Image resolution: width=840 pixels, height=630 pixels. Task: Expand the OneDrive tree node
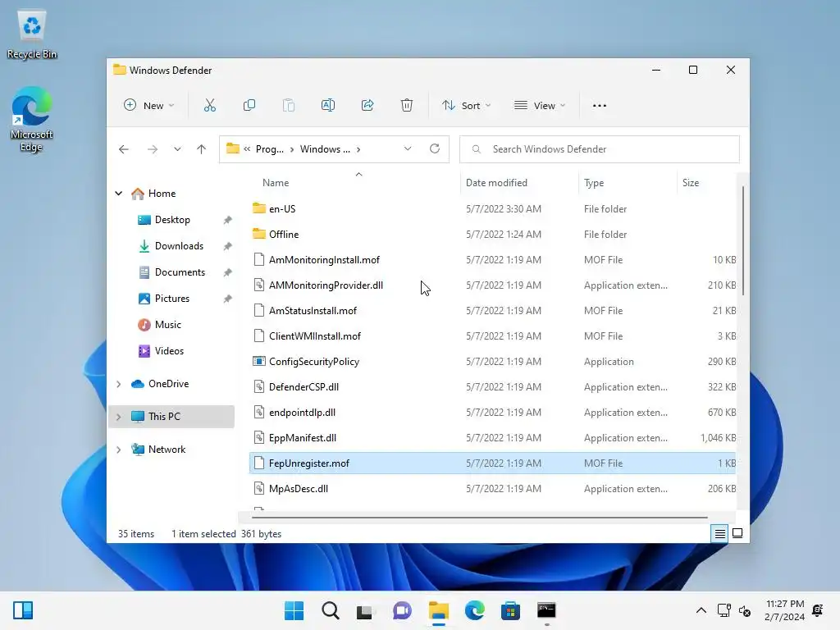[x=119, y=384]
